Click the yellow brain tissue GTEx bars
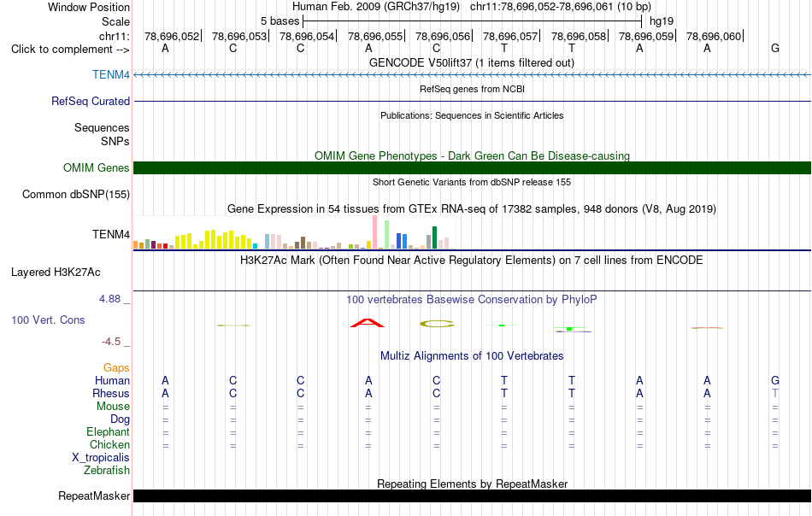This screenshot has width=812, height=516. [214, 239]
